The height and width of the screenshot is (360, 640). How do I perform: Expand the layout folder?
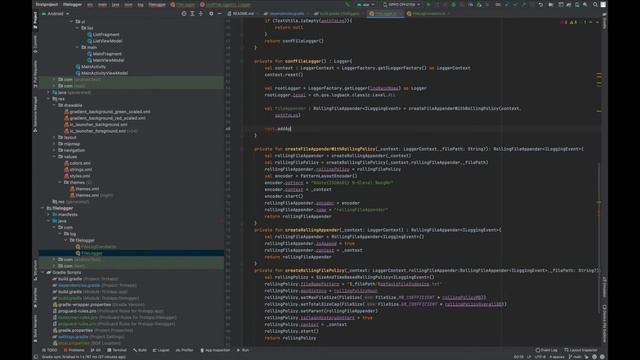54,138
